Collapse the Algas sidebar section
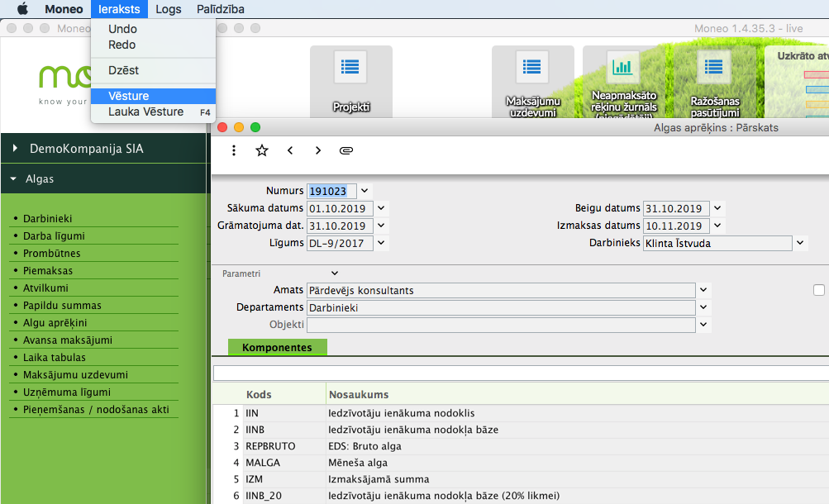 point(14,178)
